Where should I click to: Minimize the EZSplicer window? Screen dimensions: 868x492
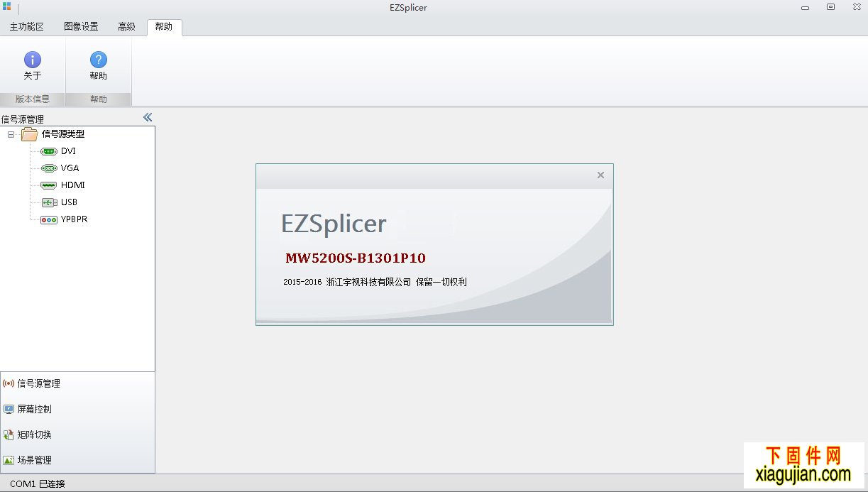point(805,7)
